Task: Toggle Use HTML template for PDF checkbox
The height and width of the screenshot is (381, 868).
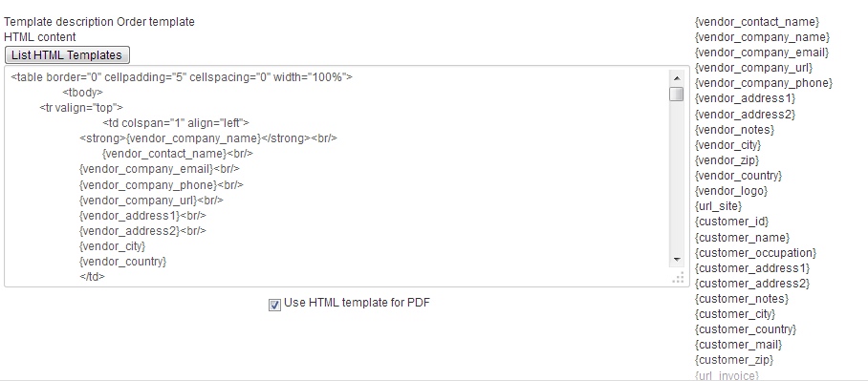Action: pos(274,305)
